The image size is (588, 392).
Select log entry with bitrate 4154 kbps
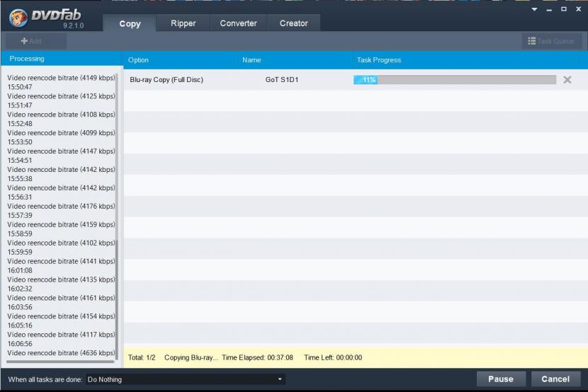(61, 316)
